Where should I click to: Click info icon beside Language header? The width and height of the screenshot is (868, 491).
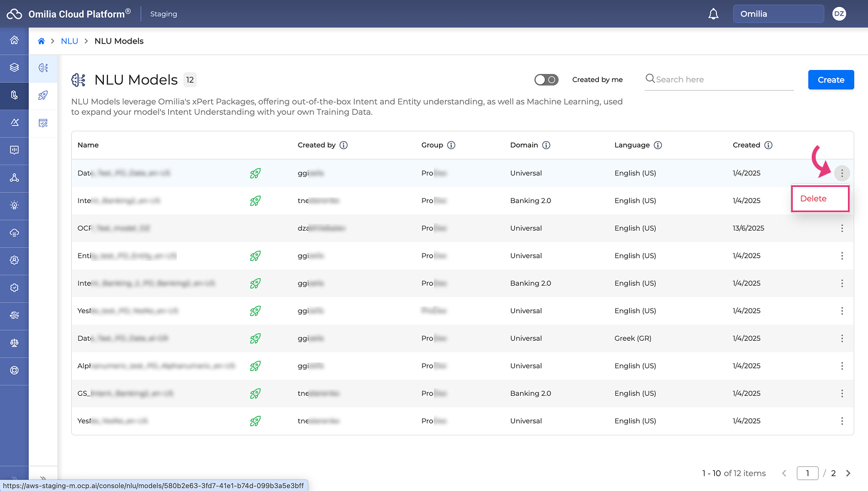[658, 145]
